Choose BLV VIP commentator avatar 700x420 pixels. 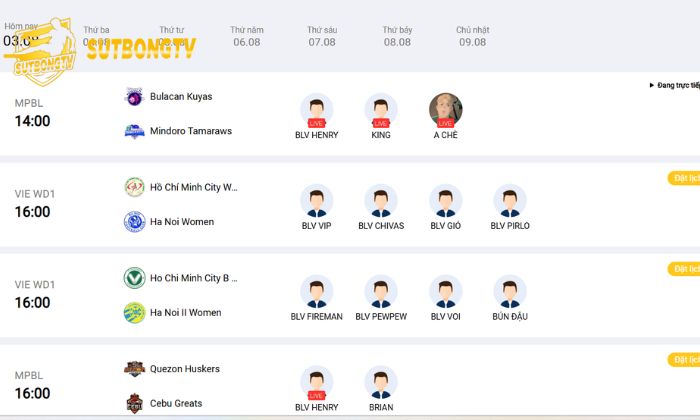[x=317, y=201]
